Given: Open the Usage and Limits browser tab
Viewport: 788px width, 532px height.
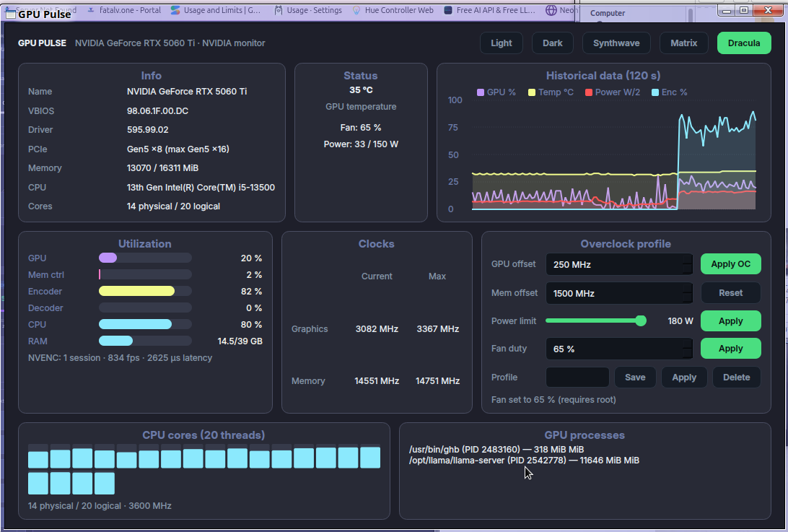Looking at the screenshot, I should coord(216,10).
